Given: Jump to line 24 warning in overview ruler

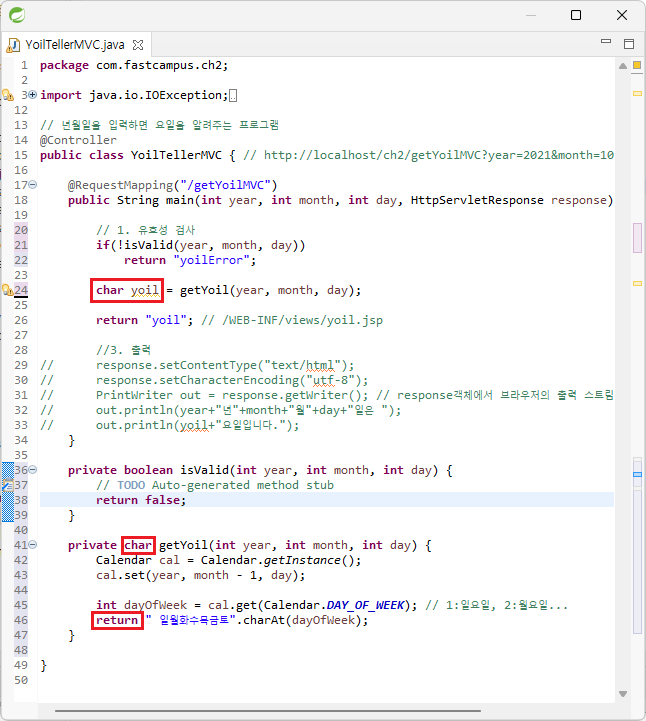Looking at the screenshot, I should (637, 284).
